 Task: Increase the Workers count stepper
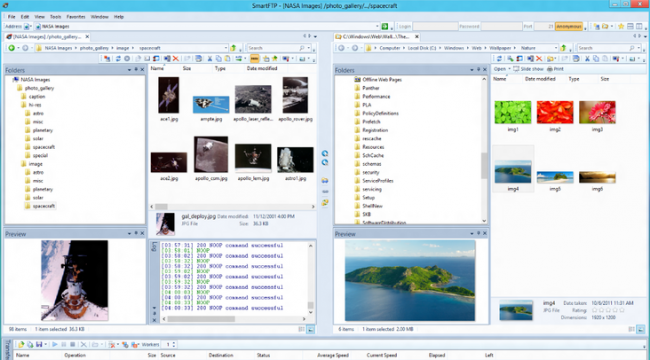174,343
